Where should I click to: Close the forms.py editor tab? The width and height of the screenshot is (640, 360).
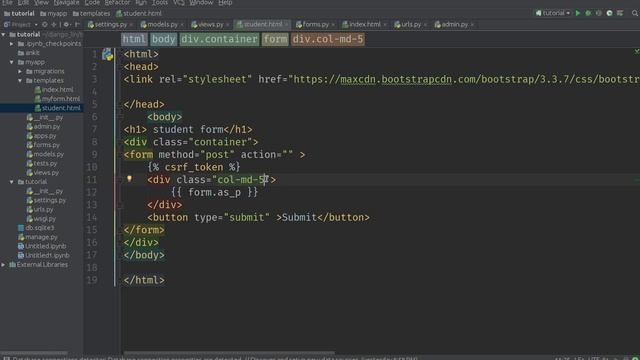pos(333,25)
